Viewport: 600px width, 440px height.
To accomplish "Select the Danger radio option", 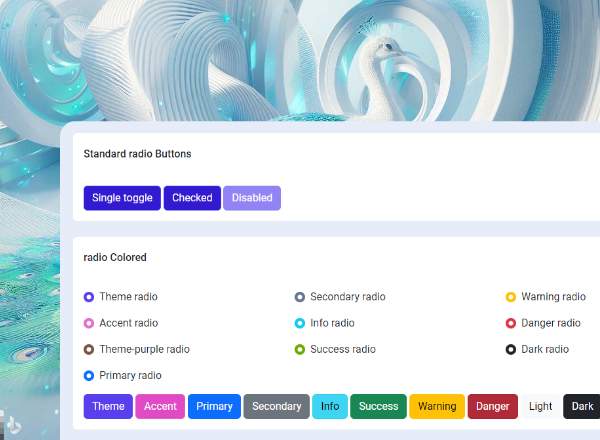I will pyautogui.click(x=511, y=323).
